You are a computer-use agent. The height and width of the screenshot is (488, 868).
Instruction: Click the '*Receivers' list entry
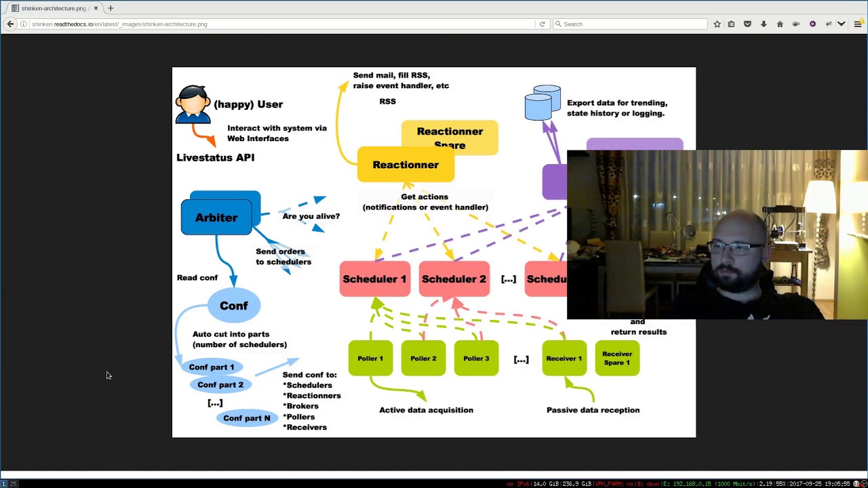click(x=305, y=427)
